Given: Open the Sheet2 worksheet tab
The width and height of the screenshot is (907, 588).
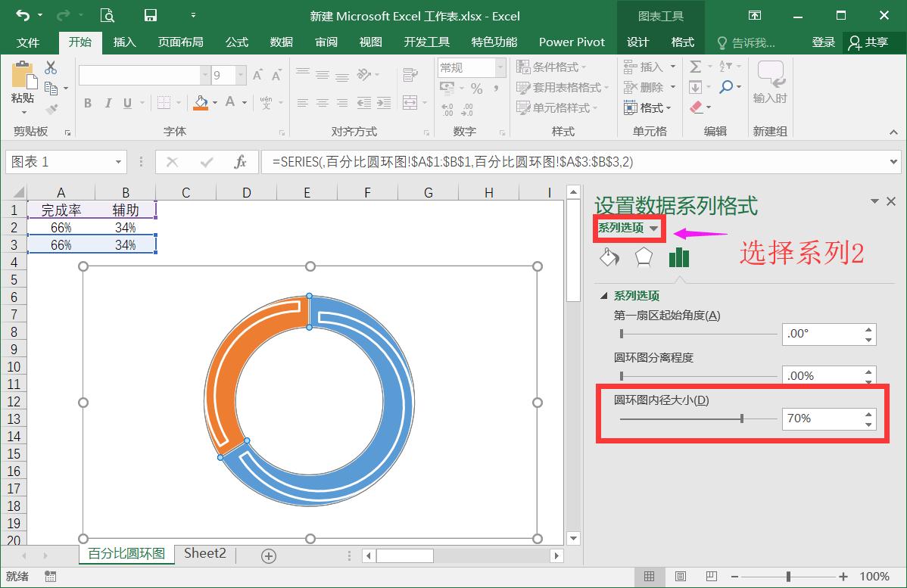Looking at the screenshot, I should coord(204,554).
